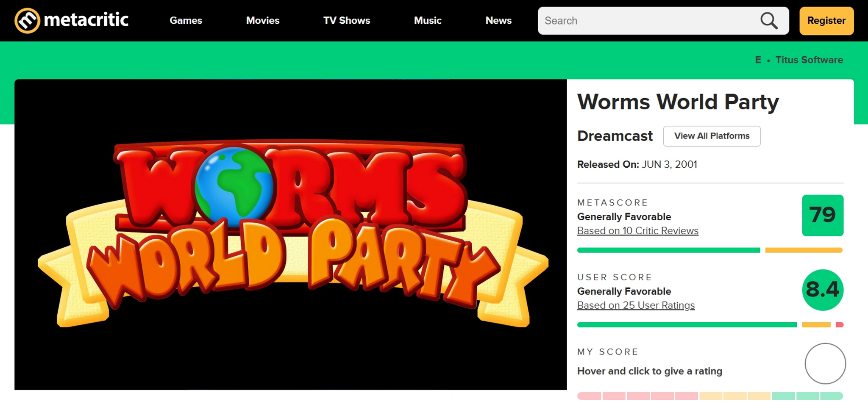Open the News menu
Image resolution: width=868 pixels, height=404 pixels.
pyautogui.click(x=498, y=20)
